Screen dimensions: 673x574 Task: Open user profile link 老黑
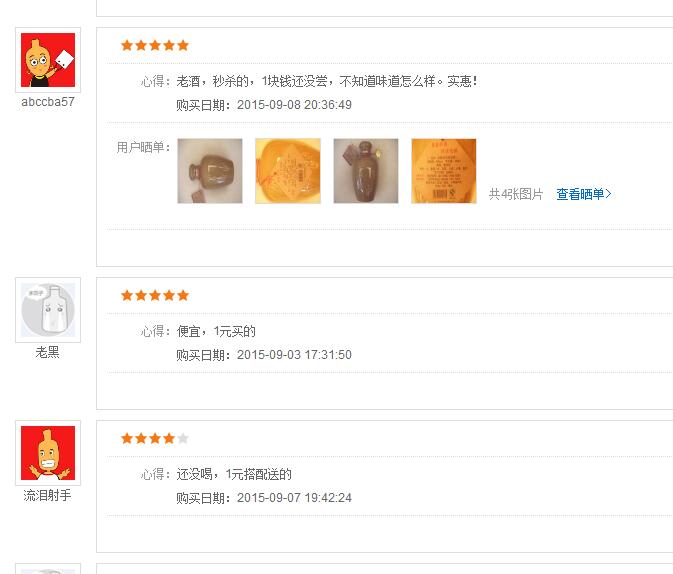47,352
